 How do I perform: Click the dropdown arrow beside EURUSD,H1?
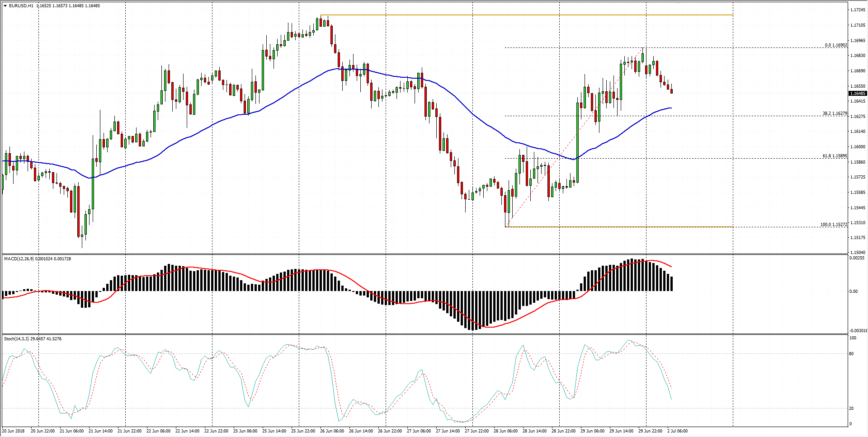tap(5, 6)
